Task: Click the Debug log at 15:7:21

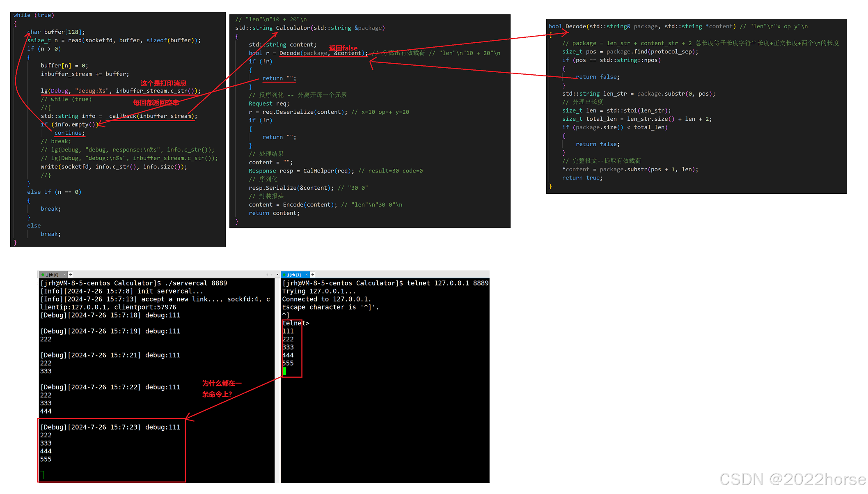Action: click(x=110, y=355)
